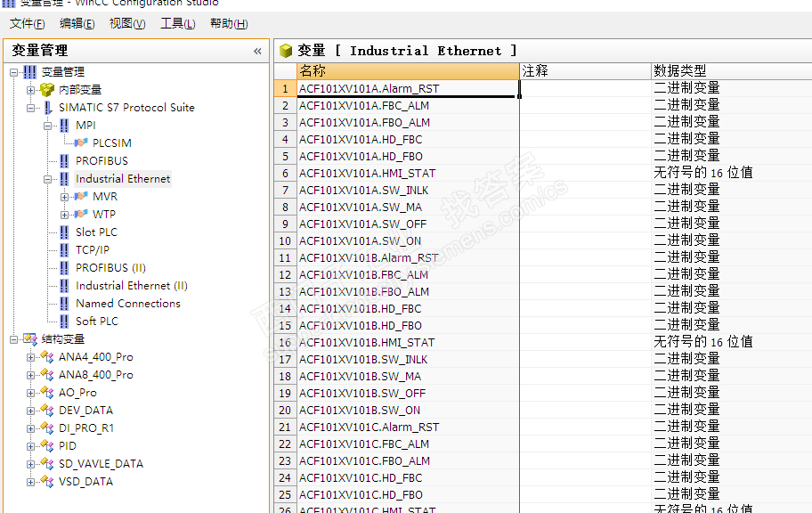Expand the 内部变量 tree node
The height and width of the screenshot is (513, 812).
click(x=30, y=90)
